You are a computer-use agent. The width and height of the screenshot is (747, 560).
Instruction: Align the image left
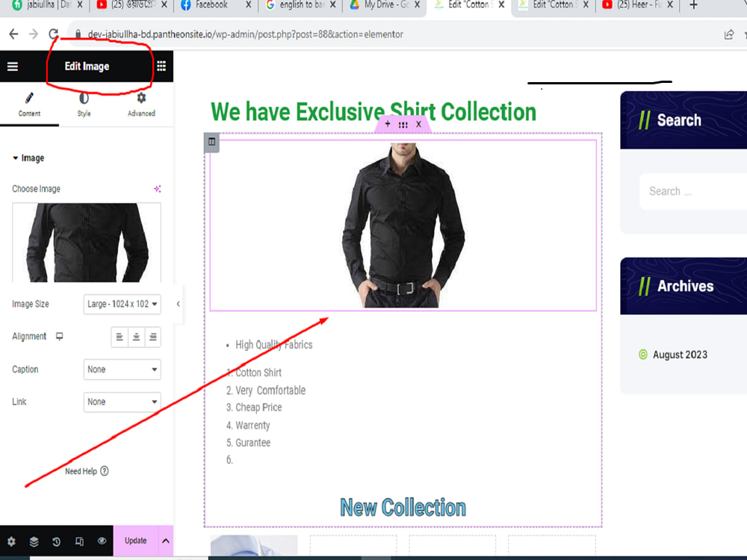120,337
